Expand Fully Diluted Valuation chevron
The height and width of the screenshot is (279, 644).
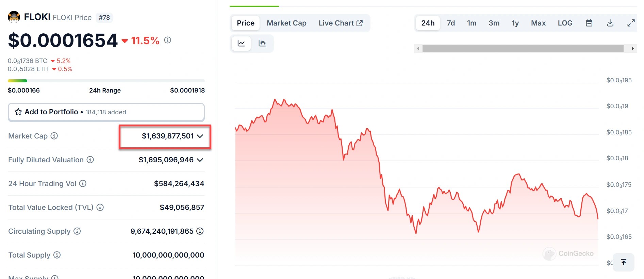point(200,160)
